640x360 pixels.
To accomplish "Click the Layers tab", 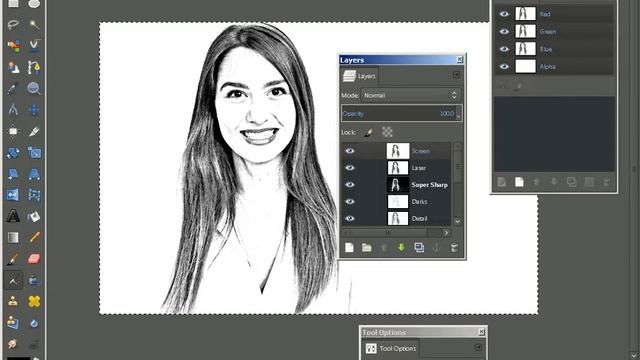I will point(360,76).
